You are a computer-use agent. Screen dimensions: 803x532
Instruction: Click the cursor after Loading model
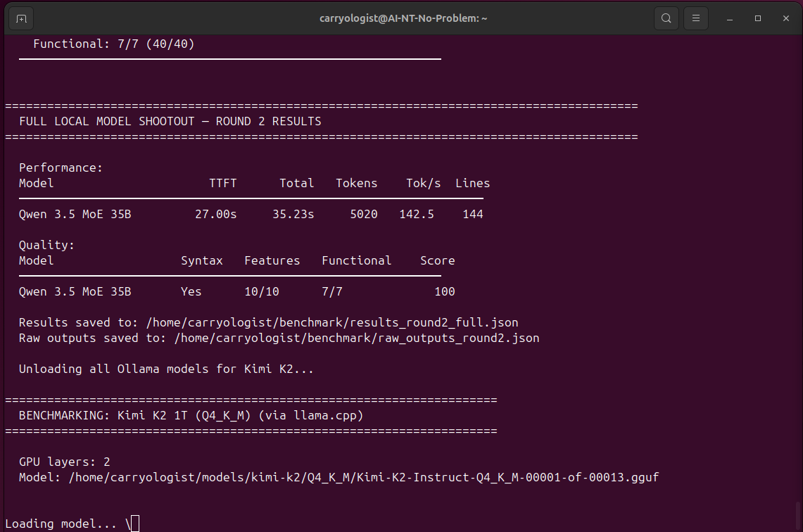(x=135, y=524)
